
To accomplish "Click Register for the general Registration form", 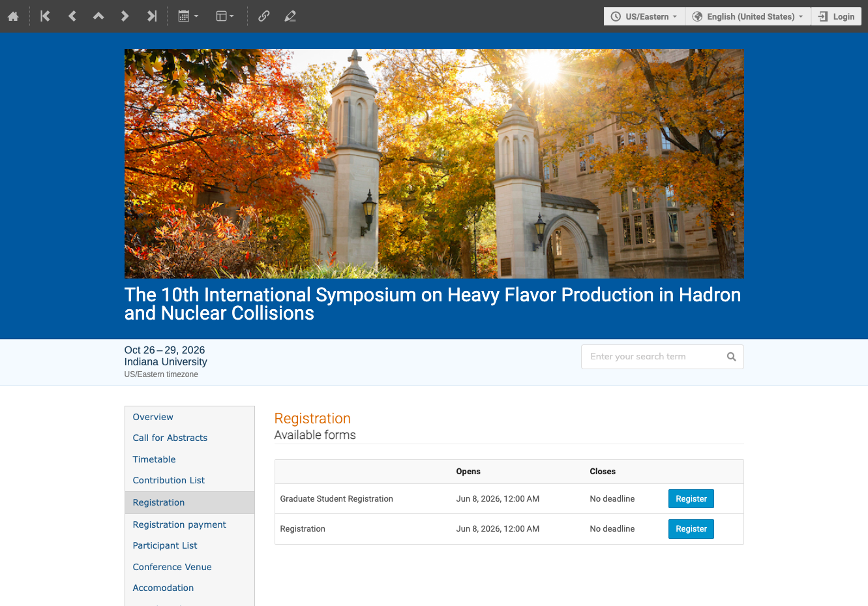I will [691, 529].
